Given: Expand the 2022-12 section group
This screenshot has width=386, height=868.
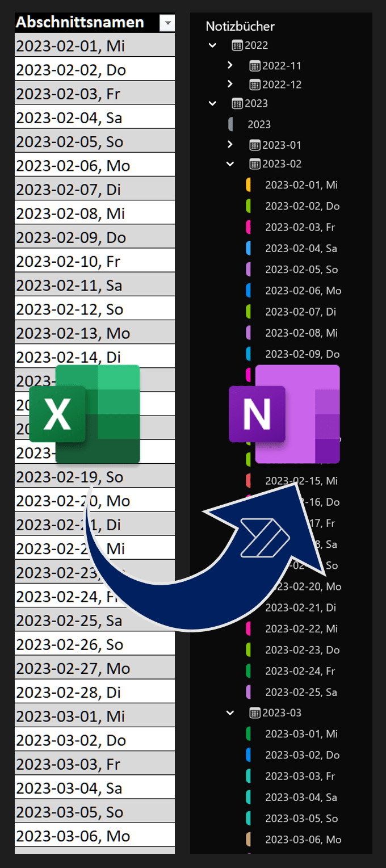Looking at the screenshot, I should [230, 84].
